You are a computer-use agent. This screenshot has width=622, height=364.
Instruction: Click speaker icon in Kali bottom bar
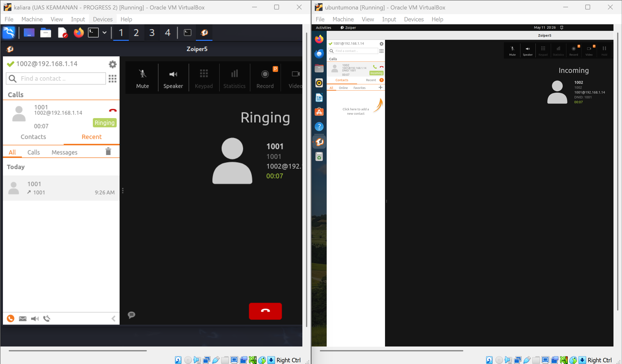pyautogui.click(x=35, y=319)
